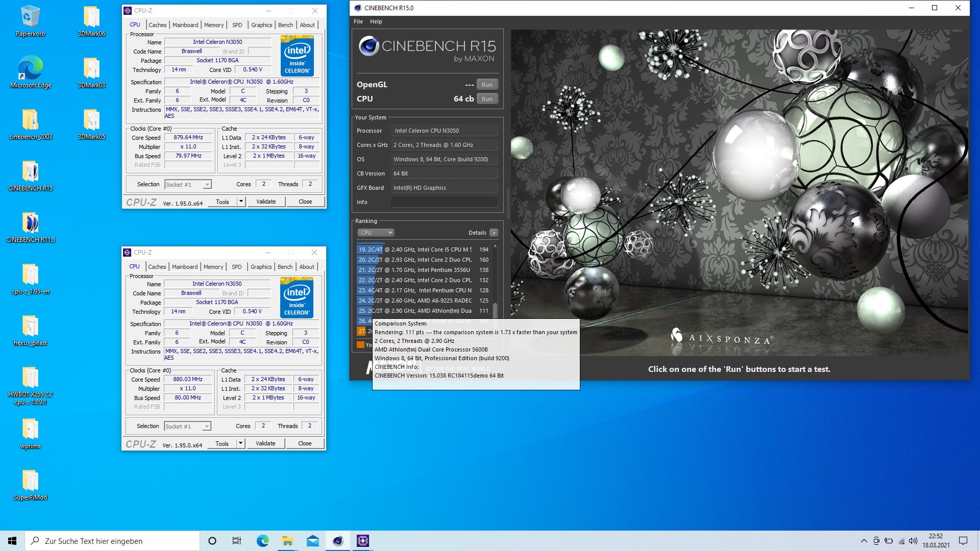Select ranking entry 21 Intel Pentium 3556U

coord(424,270)
